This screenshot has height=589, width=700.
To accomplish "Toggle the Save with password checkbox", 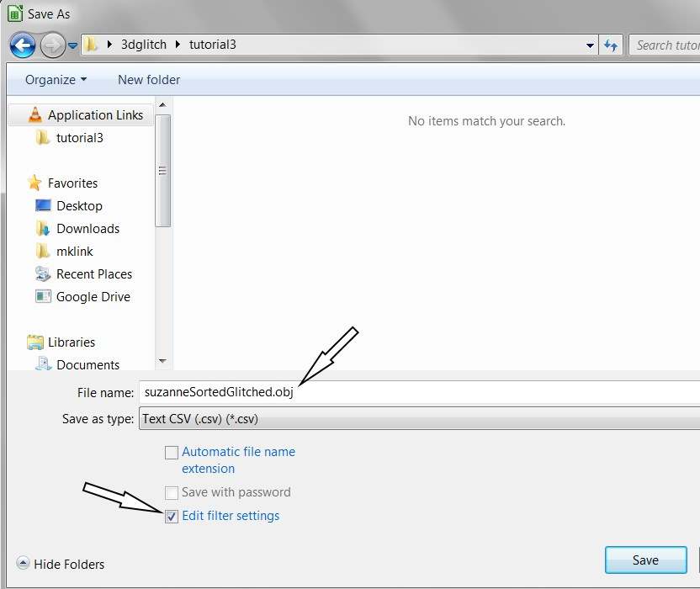I will 172,493.
